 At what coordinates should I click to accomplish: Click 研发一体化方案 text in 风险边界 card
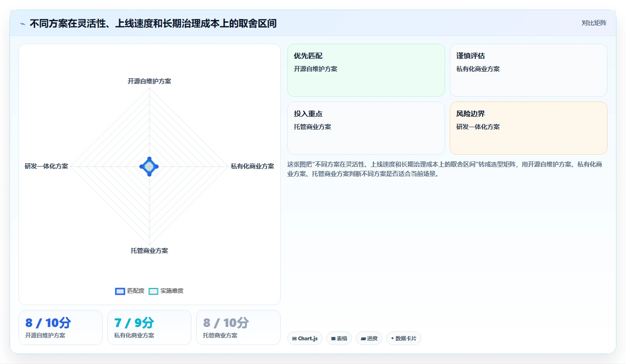tap(478, 127)
